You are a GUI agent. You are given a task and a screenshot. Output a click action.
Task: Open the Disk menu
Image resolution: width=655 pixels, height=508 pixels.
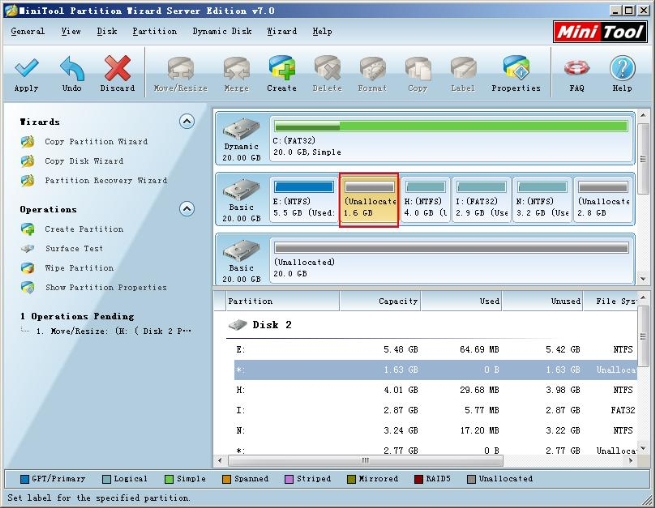pyautogui.click(x=107, y=31)
